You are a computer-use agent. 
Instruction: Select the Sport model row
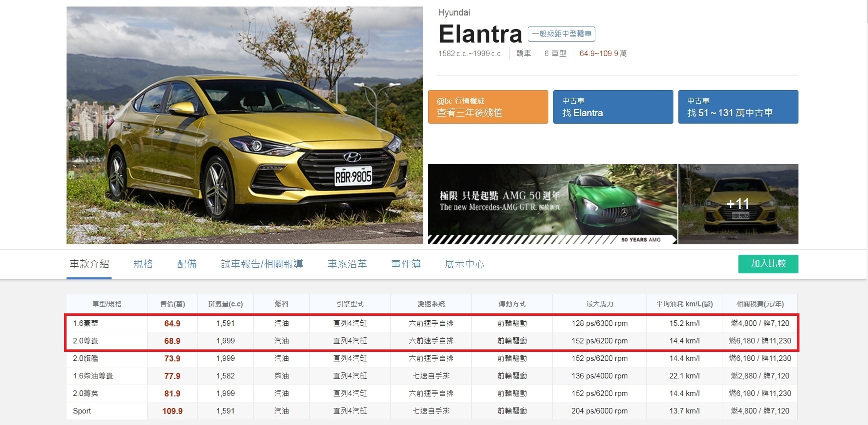tap(432, 411)
